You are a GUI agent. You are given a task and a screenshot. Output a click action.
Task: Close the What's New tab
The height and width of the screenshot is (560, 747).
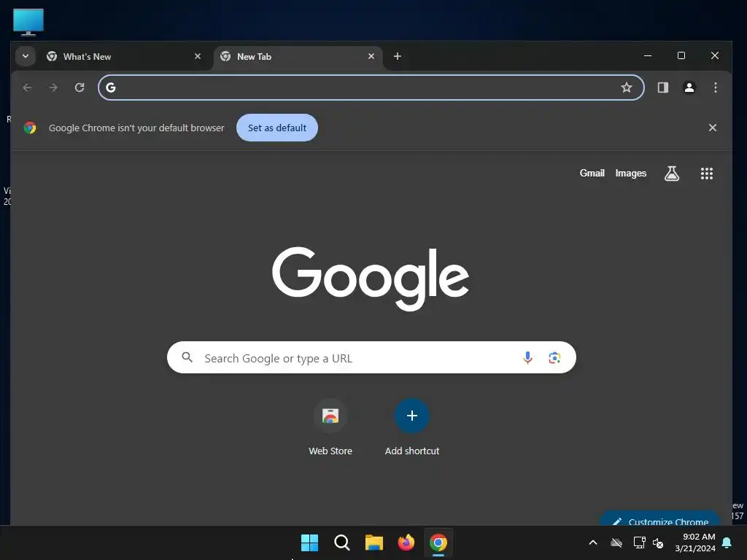coord(197,56)
